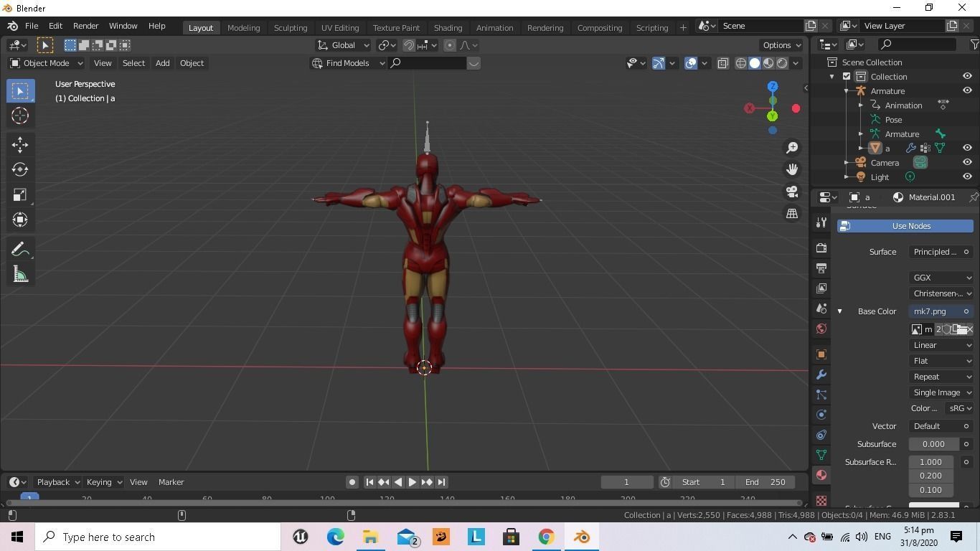The image size is (980, 551).
Task: Open the Modifier wrench properties tab
Action: coord(821,375)
